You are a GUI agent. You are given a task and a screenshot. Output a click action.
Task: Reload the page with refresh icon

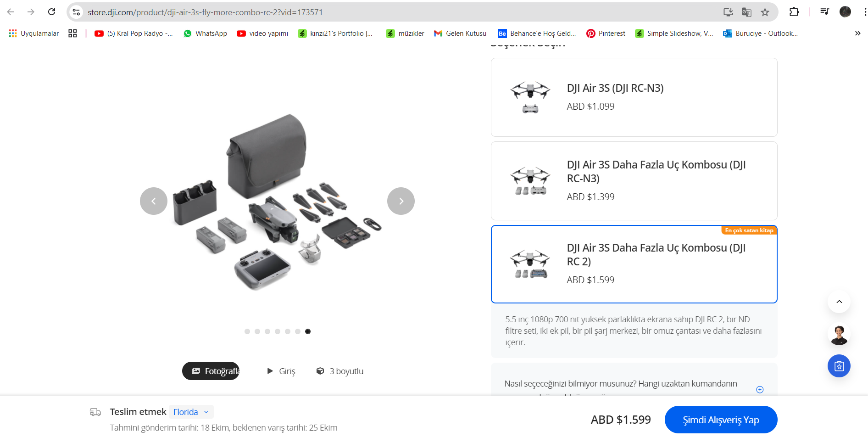[52, 12]
